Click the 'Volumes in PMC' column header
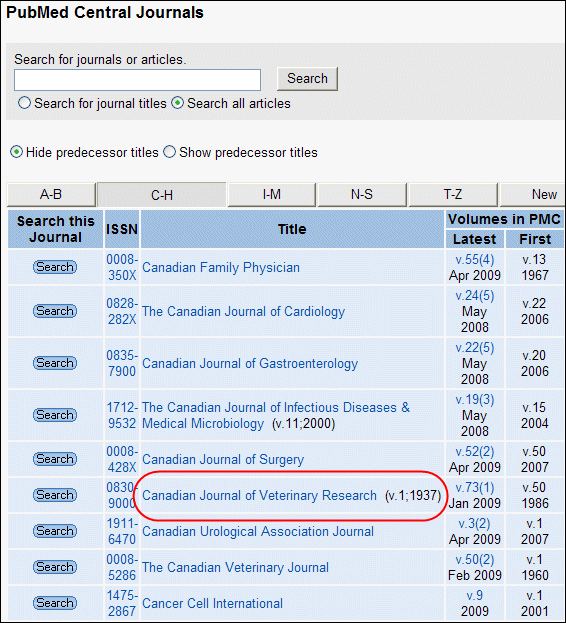 pos(504,219)
